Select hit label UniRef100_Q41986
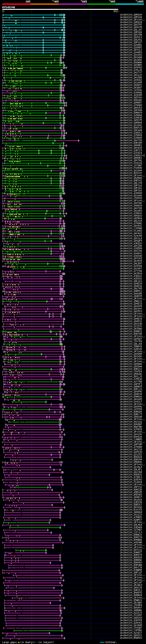Screen dimensions: 146x644 coord(131,77)
